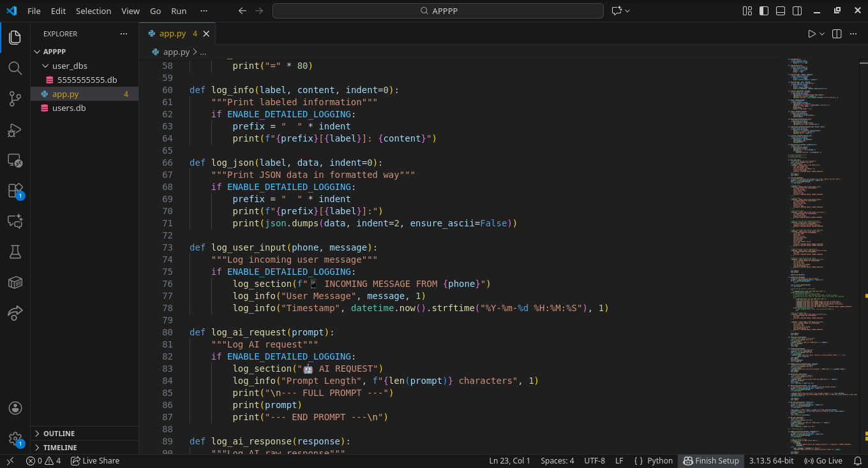The width and height of the screenshot is (868, 468).
Task: Change Spaces: 4 indentation setting
Action: pos(557,460)
